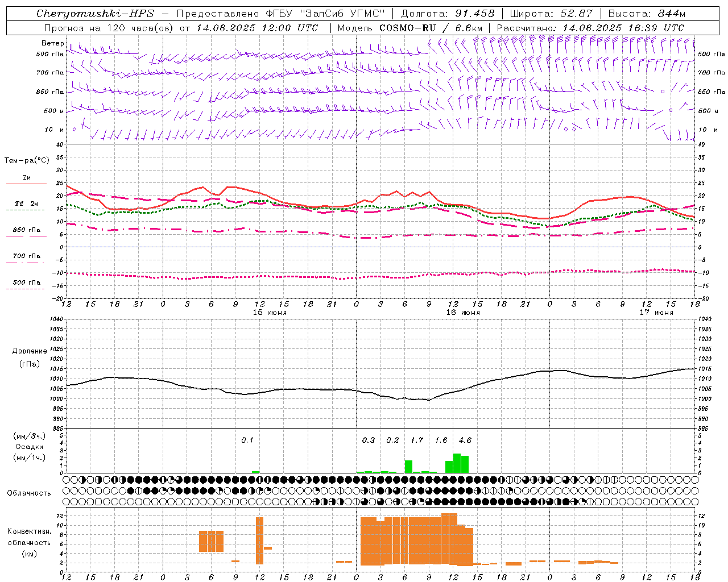
Task: Click the 0.2 precipitation total value
Action: coord(392,440)
